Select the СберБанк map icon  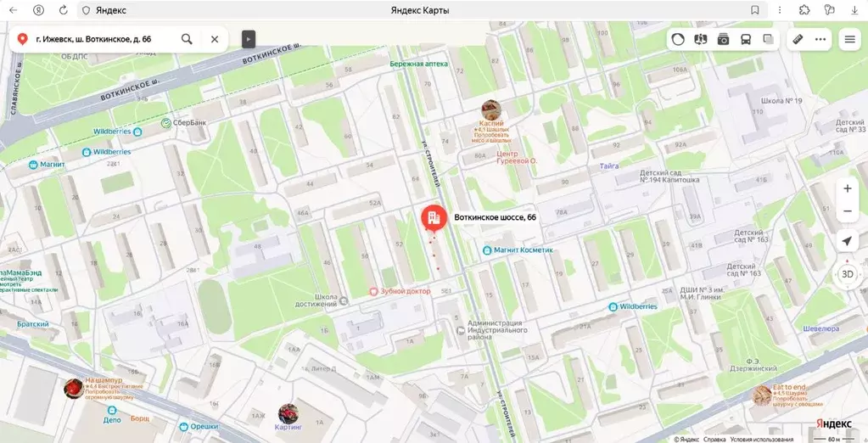coord(165,123)
